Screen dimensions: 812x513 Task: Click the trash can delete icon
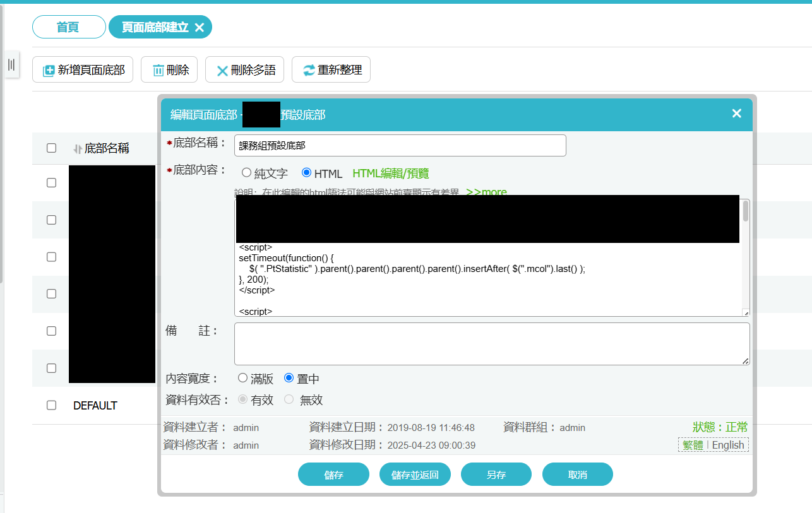pos(158,71)
